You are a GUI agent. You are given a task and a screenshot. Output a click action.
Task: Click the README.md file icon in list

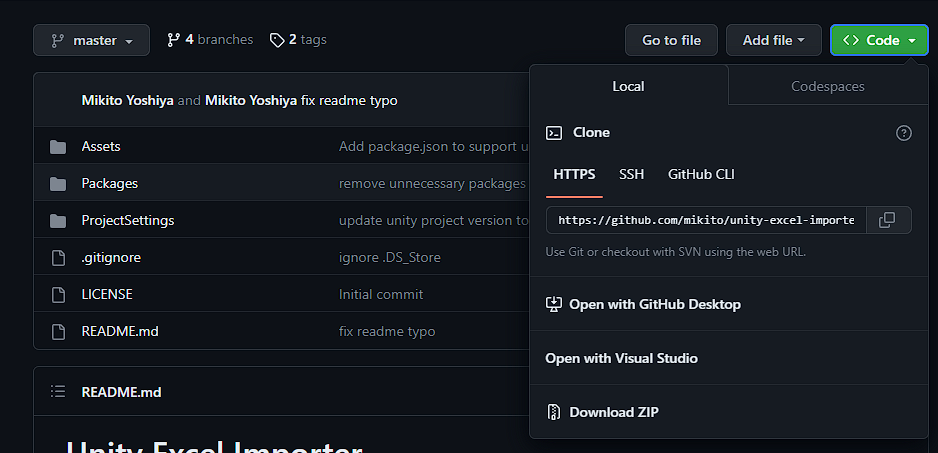pos(58,332)
